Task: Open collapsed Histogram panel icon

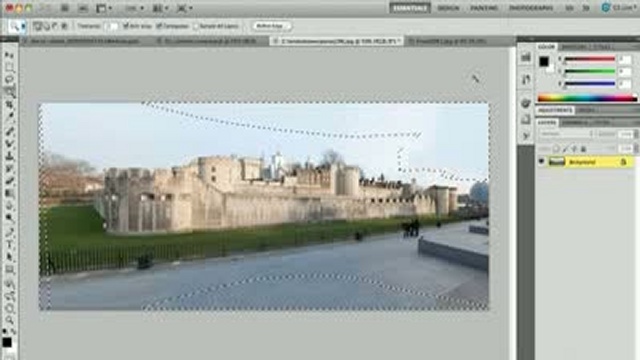Action: pos(526,58)
